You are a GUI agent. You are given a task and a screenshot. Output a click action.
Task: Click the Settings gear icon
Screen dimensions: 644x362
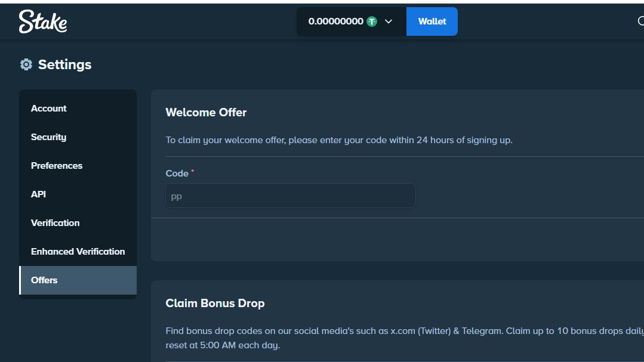pos(26,64)
